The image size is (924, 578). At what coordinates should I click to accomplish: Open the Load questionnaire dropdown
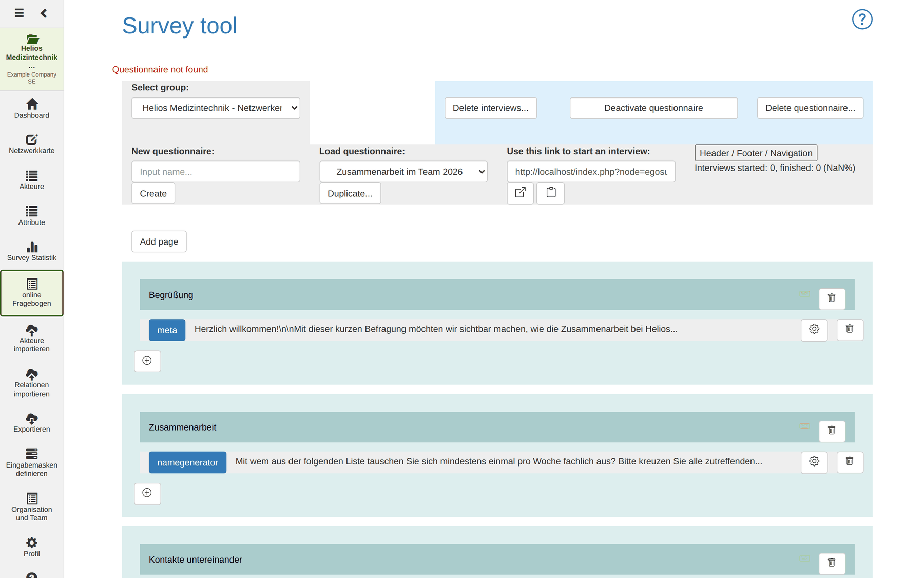(403, 172)
